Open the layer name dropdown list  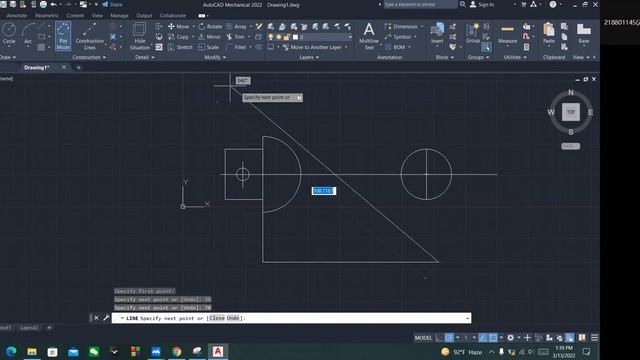(350, 37)
